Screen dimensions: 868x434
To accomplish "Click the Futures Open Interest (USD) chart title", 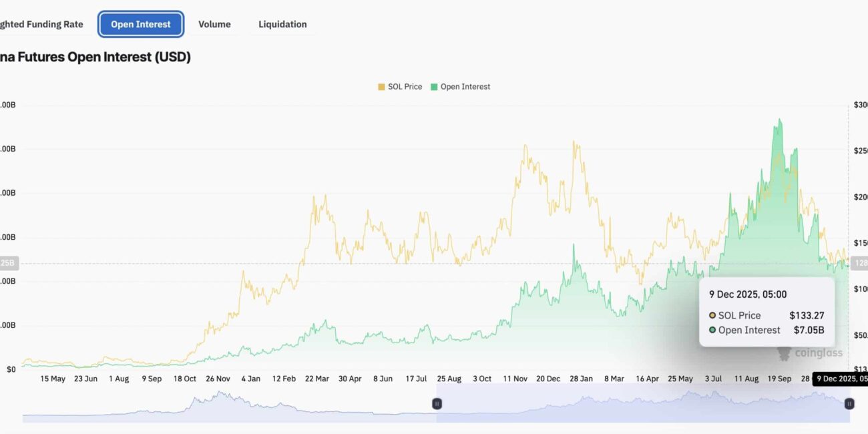I will pos(95,57).
